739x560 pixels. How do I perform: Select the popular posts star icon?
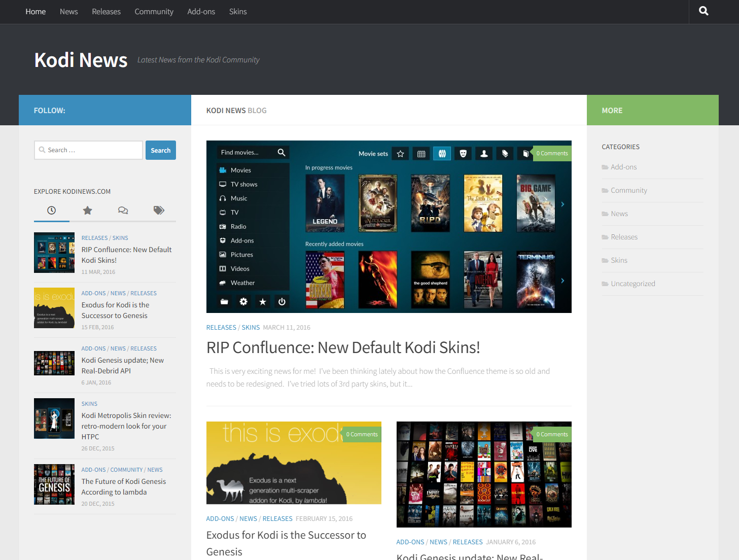coord(87,210)
